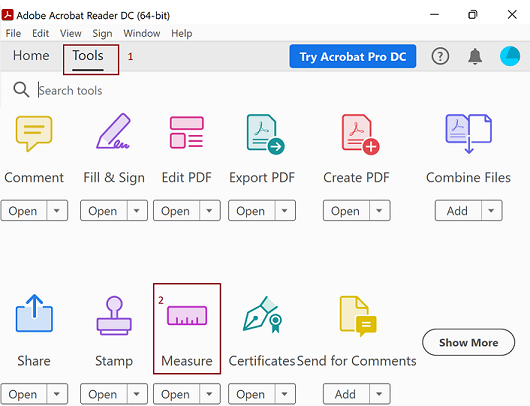Expand Combine Files Add dropdown arrow
The image size is (530, 406).
coord(491,211)
